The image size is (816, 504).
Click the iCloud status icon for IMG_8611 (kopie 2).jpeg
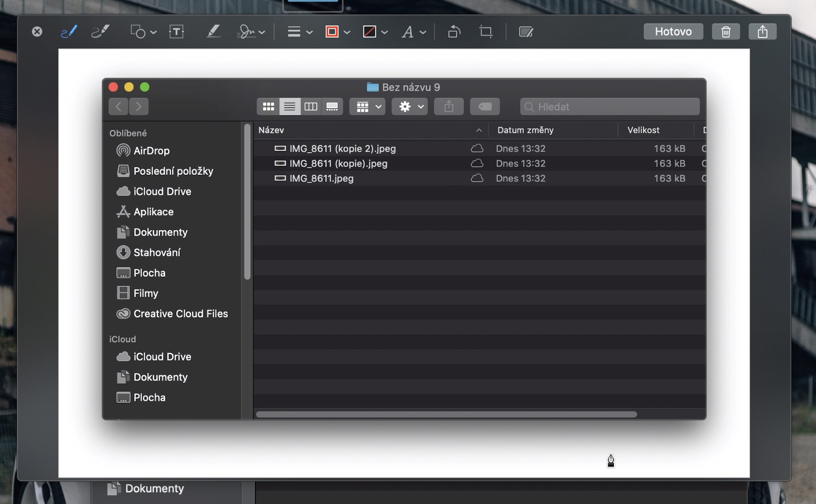[477, 149]
